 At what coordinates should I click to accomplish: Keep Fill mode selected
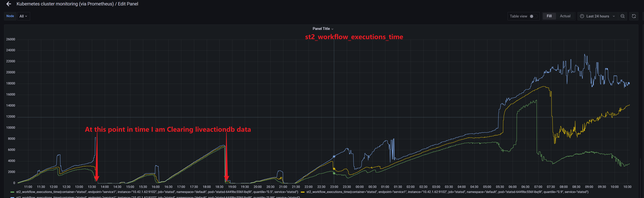549,16
